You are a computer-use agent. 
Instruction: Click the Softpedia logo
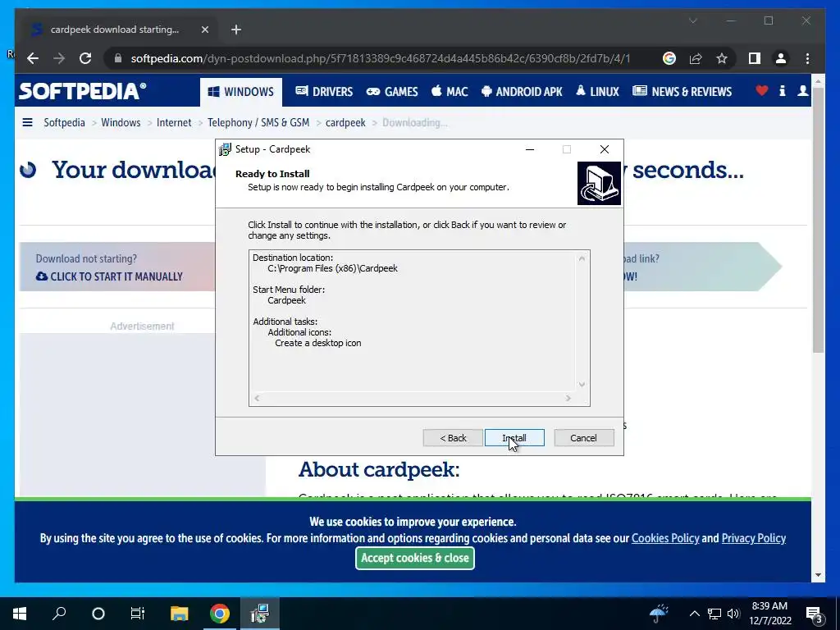coord(82,91)
